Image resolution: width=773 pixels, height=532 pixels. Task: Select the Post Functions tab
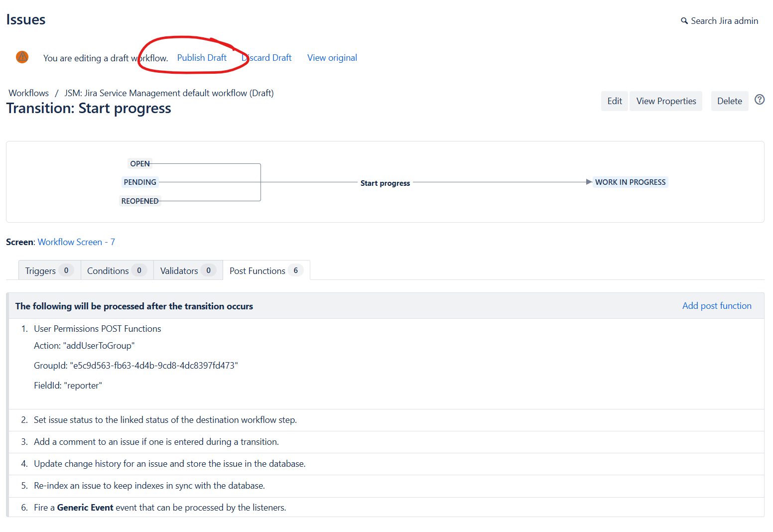click(265, 270)
